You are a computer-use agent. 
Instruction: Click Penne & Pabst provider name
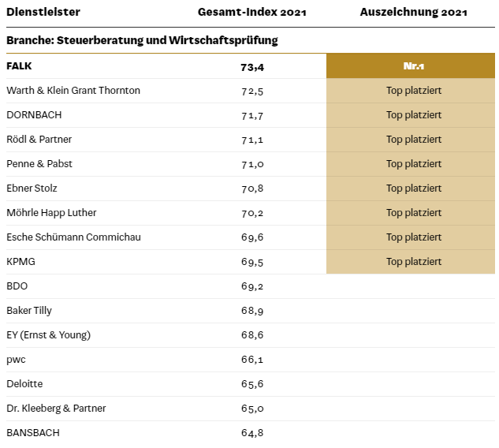[x=39, y=163]
